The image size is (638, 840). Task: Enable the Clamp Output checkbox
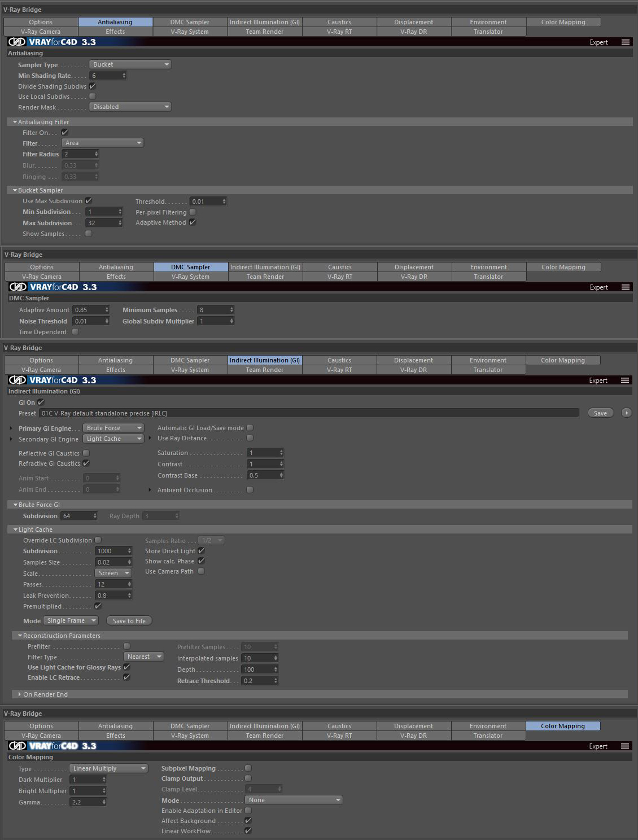click(248, 778)
